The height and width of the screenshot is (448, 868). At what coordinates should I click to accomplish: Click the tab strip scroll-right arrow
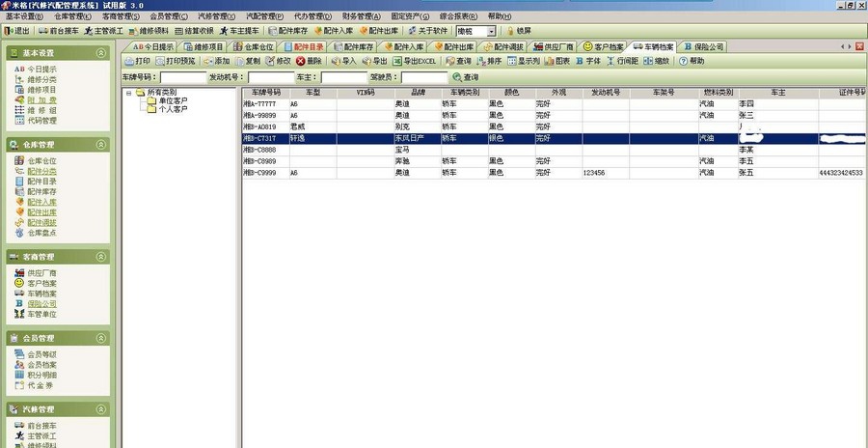[850, 46]
